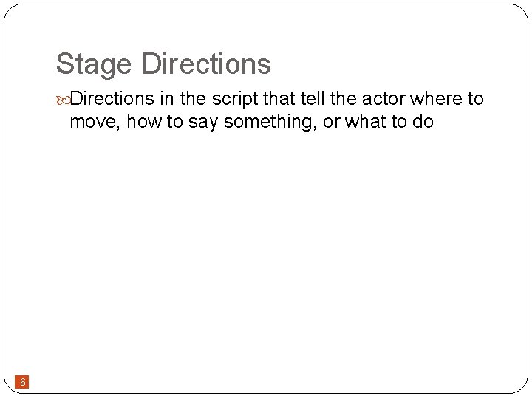Click the word in after Directions
Image resolution: width=532 pixels, height=399 pixels.
coord(166,99)
